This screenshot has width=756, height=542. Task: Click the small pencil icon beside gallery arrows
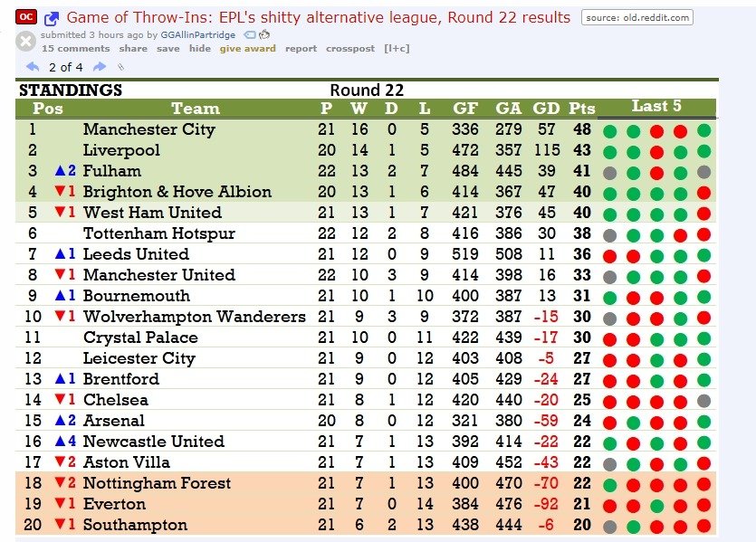click(121, 67)
